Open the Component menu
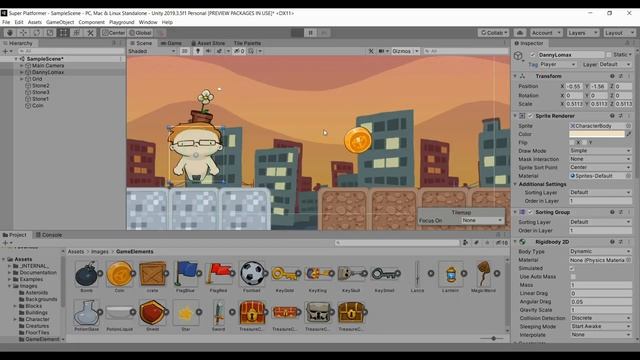Image resolution: width=640 pixels, height=360 pixels. [91, 22]
